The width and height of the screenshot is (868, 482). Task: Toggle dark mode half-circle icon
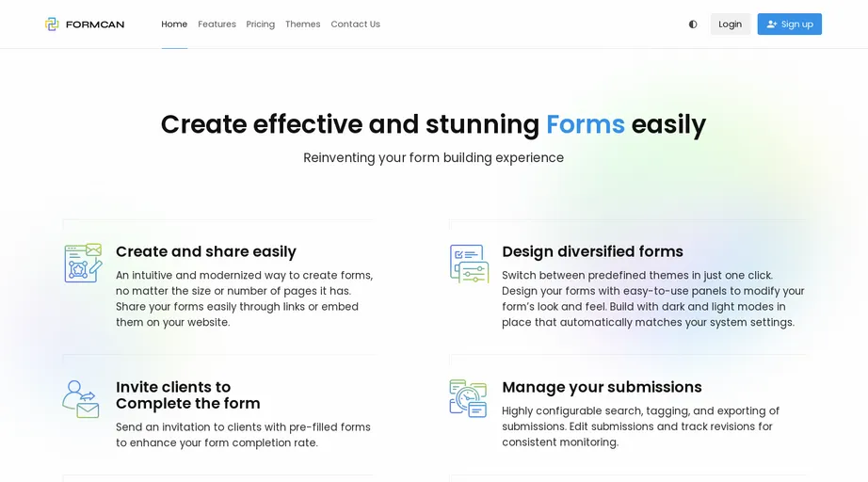(x=693, y=24)
